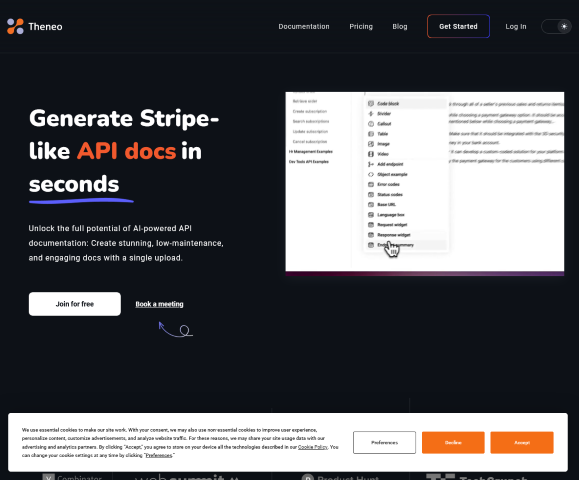Screen dimensions: 579x480
Task: Accept cookies in the banner
Action: [522, 442]
